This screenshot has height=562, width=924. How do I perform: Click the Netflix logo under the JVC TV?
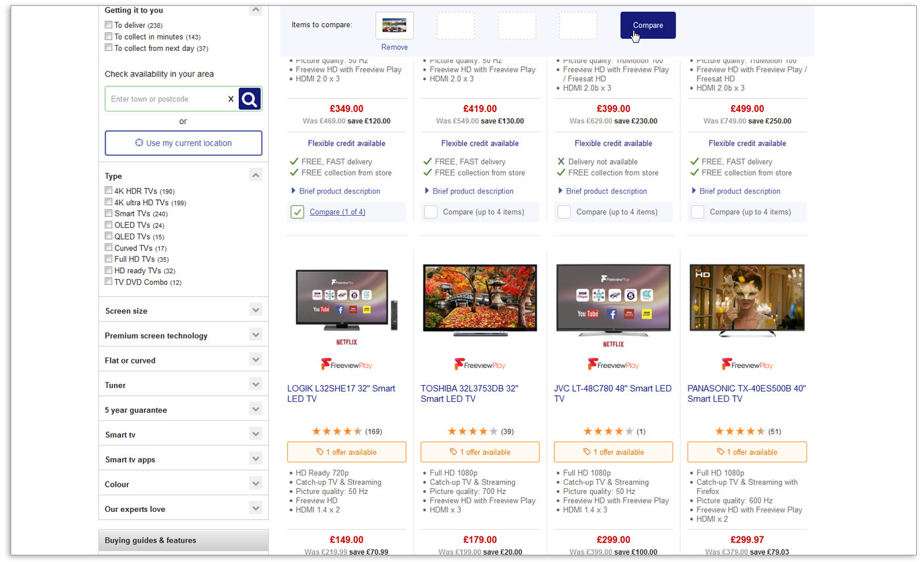(613, 344)
